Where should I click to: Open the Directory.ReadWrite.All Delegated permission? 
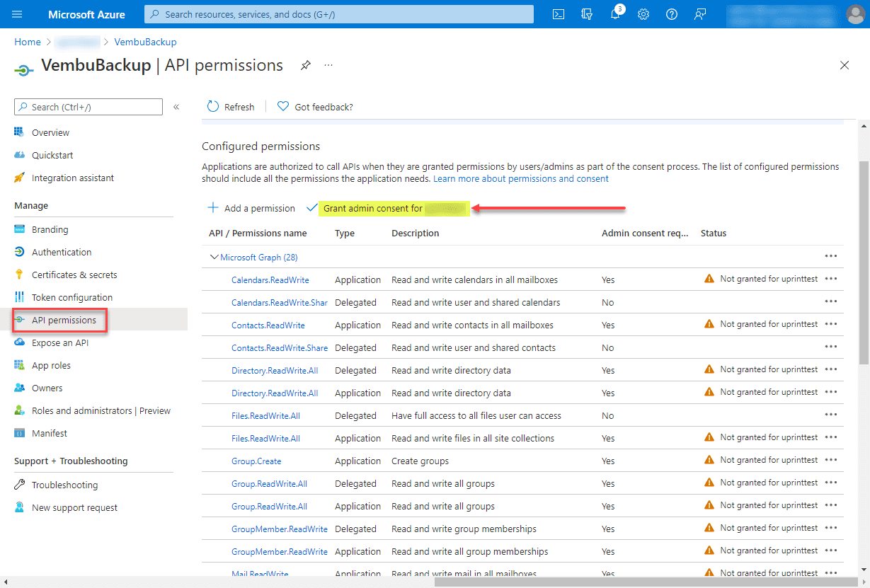click(274, 370)
